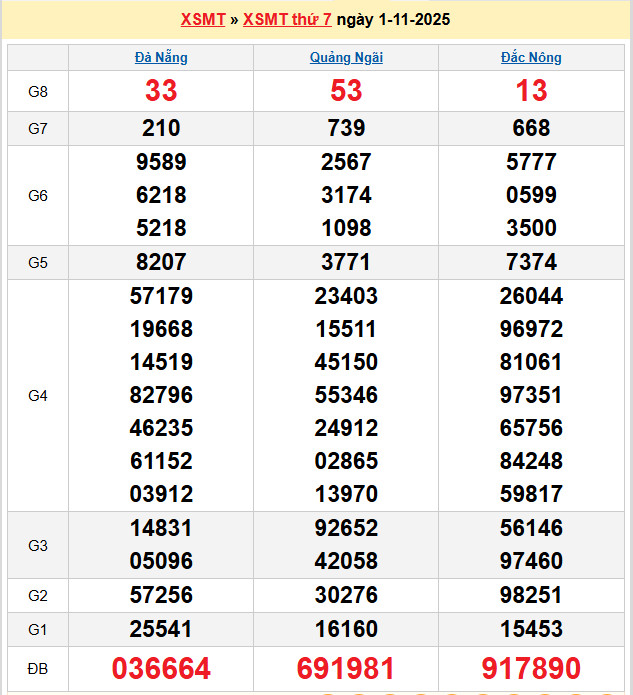The height and width of the screenshot is (695, 633).
Task: Open the XSMT link in the header
Action: [203, 20]
